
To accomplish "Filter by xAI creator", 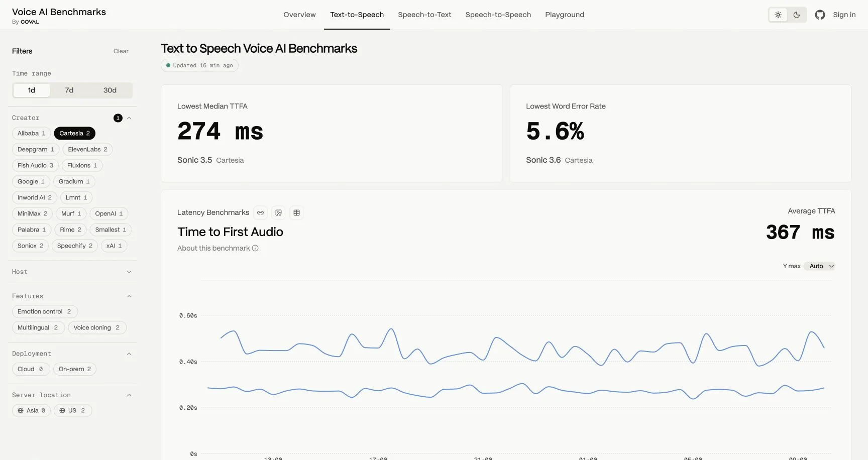I will point(114,246).
